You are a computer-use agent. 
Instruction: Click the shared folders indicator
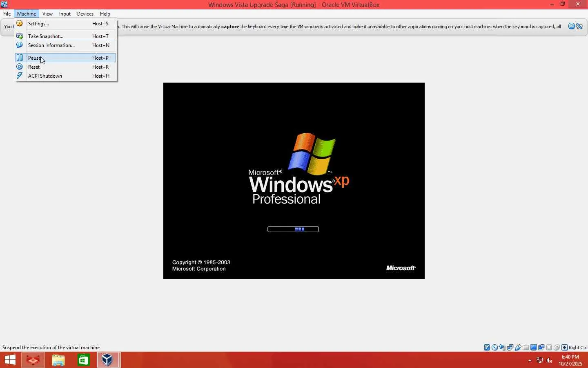click(526, 348)
